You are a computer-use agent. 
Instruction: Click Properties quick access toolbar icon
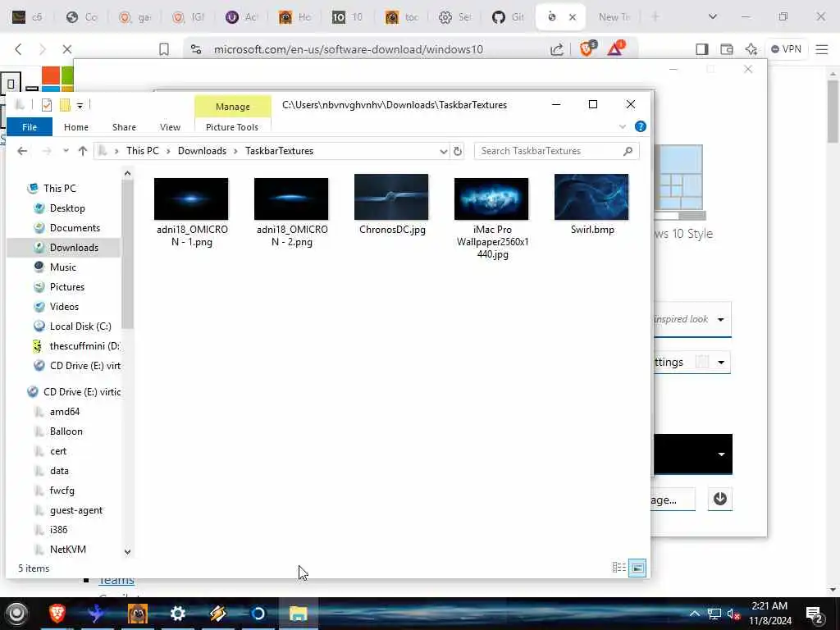(x=47, y=105)
